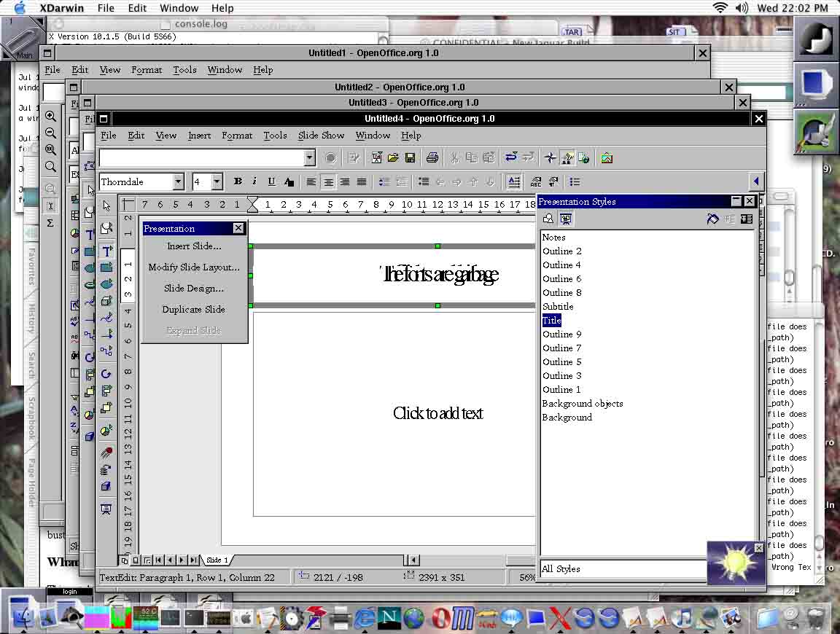840x634 pixels.
Task: Align text left
Action: 311,182
